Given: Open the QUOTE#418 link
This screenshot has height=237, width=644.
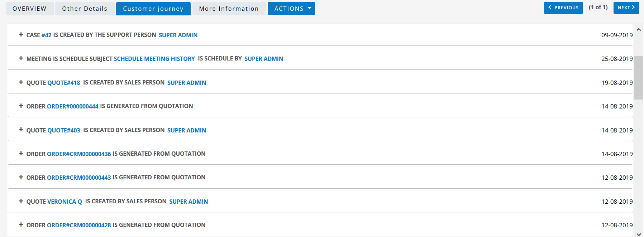Looking at the screenshot, I should (64, 83).
